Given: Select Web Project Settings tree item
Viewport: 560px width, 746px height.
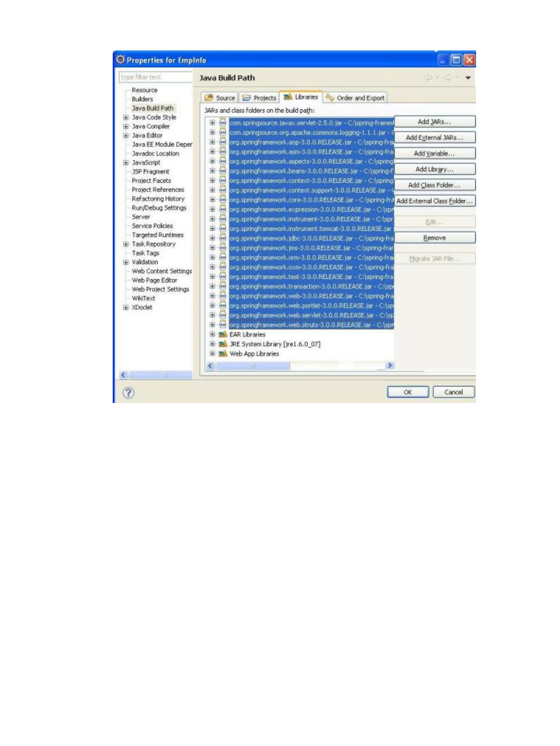Looking at the screenshot, I should pos(160,290).
